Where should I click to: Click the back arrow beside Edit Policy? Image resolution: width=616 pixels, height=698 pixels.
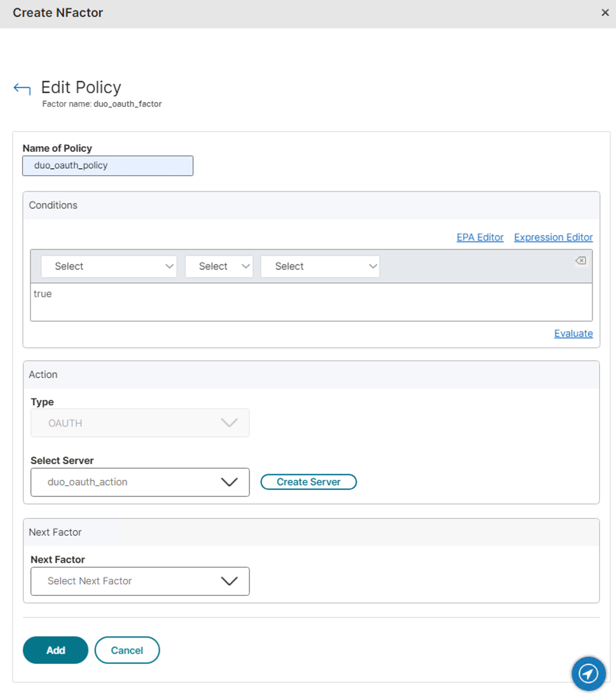[22, 89]
